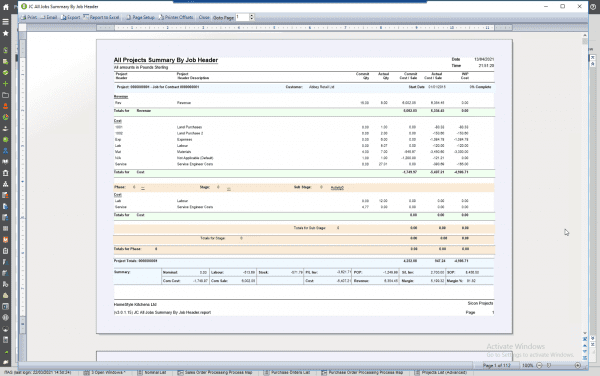Click the Print toolbar button

point(29,17)
